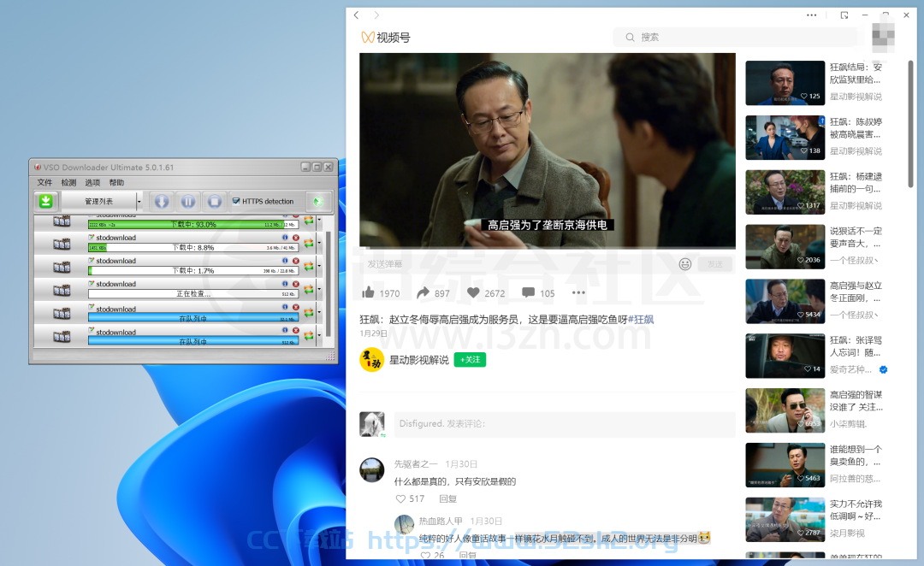
Task: Click the 下载中: 8.8% progress bar
Action: point(193,247)
